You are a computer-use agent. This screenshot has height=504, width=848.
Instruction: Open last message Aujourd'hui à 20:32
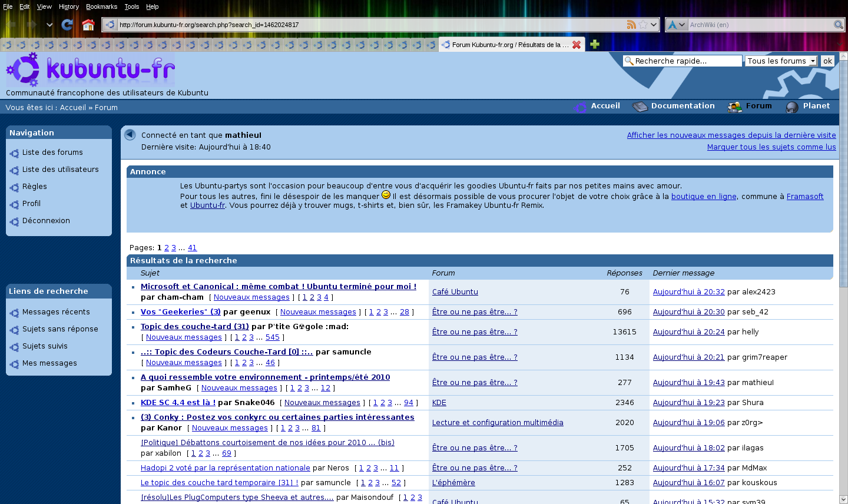(x=689, y=291)
